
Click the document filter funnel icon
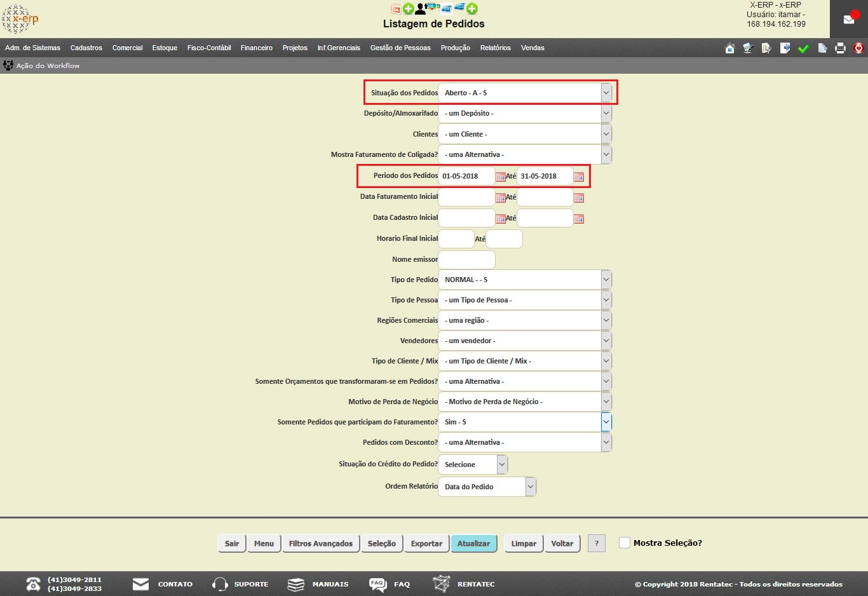point(766,48)
